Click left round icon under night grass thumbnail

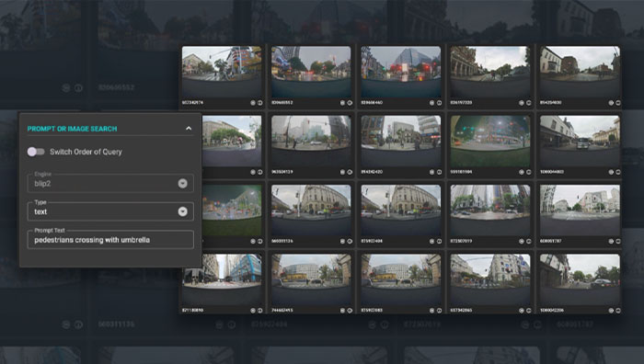[522, 172]
